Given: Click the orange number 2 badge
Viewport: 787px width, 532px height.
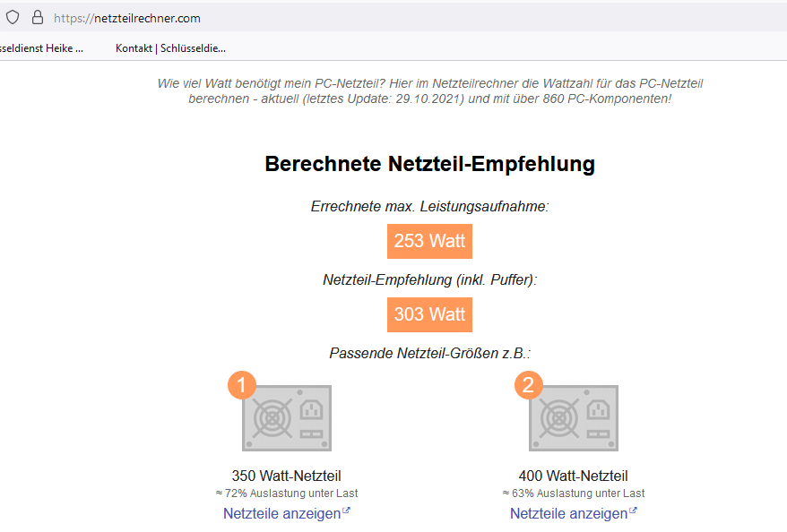Looking at the screenshot, I should point(529,385).
